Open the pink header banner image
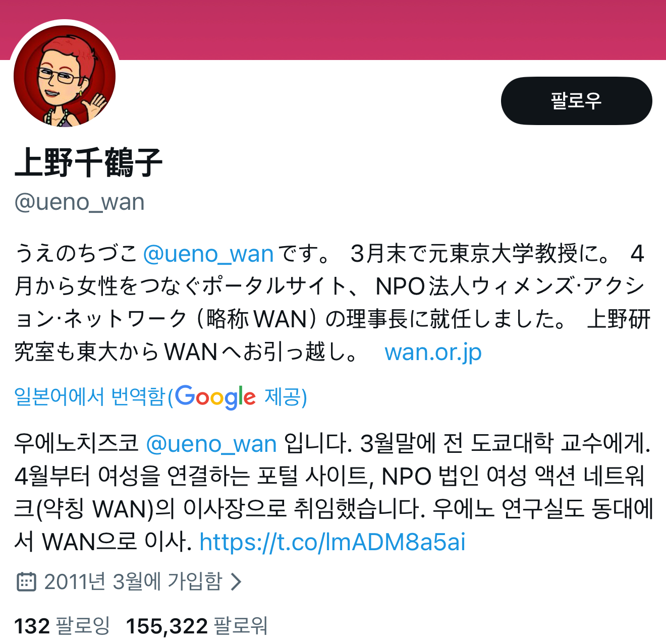The image size is (666, 644). [x=333, y=30]
